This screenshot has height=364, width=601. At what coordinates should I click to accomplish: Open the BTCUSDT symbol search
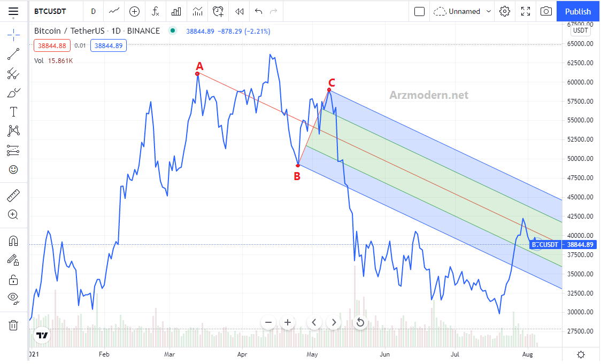coord(50,12)
